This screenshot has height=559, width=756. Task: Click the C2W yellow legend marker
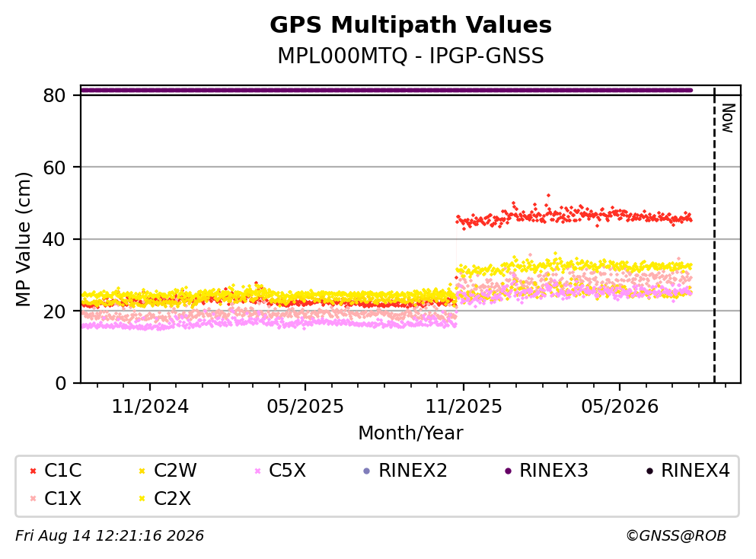click(x=142, y=471)
